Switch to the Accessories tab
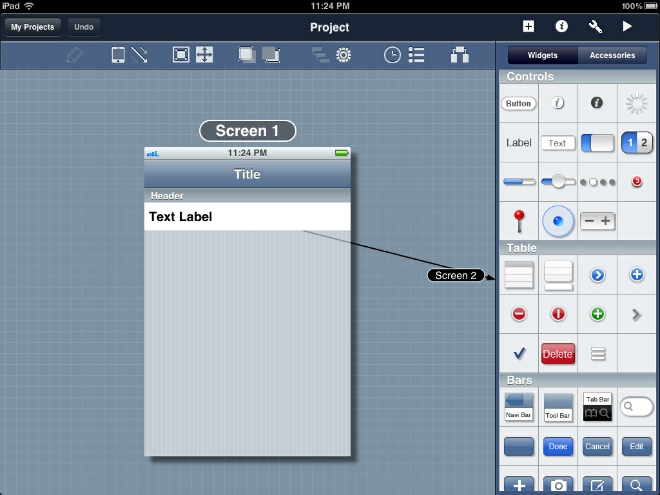The width and height of the screenshot is (660, 495). pyautogui.click(x=611, y=55)
